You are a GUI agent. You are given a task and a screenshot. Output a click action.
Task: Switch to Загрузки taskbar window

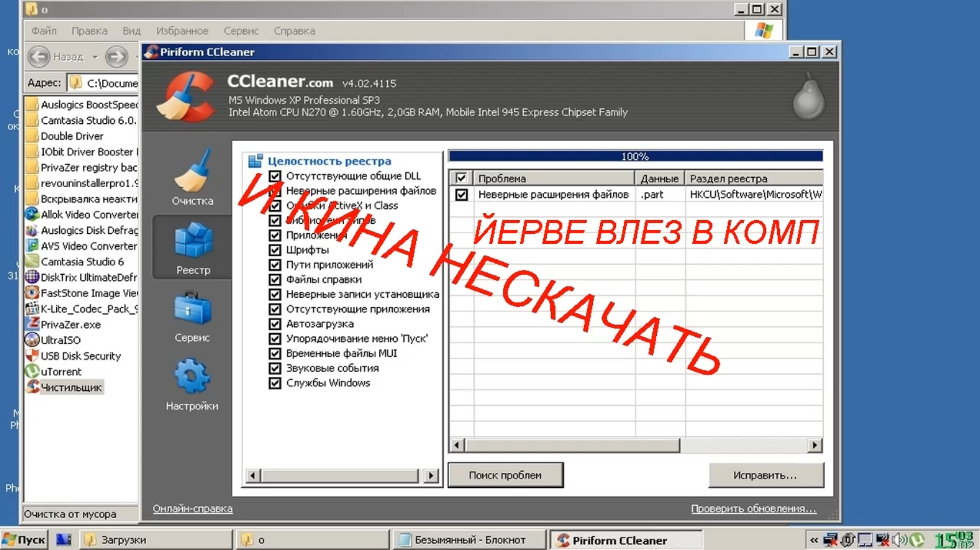point(156,540)
